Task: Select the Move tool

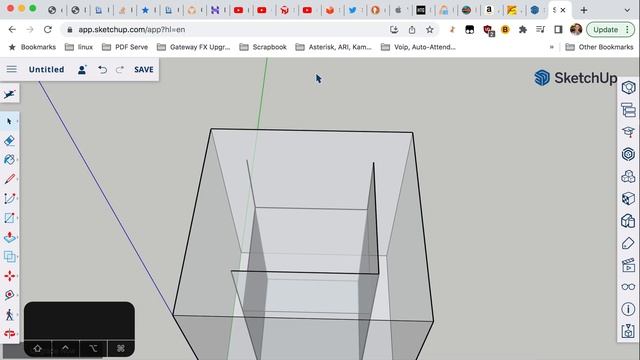Action: [9, 276]
